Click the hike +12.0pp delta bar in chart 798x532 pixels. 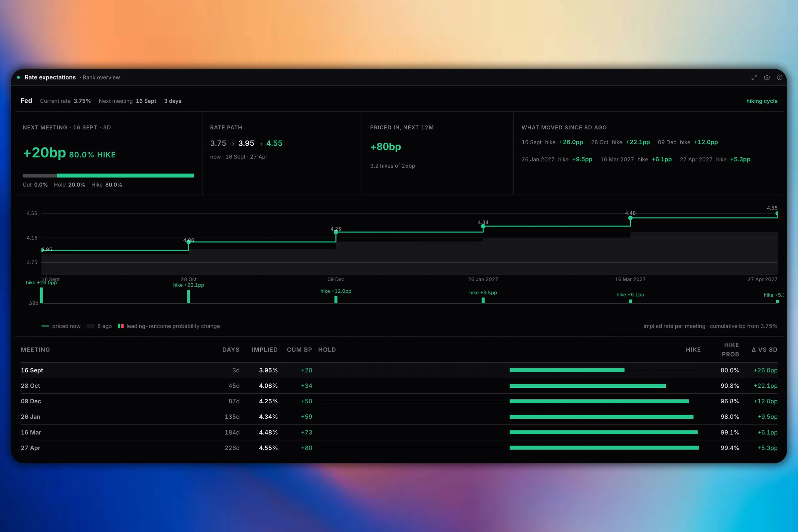coord(336,300)
